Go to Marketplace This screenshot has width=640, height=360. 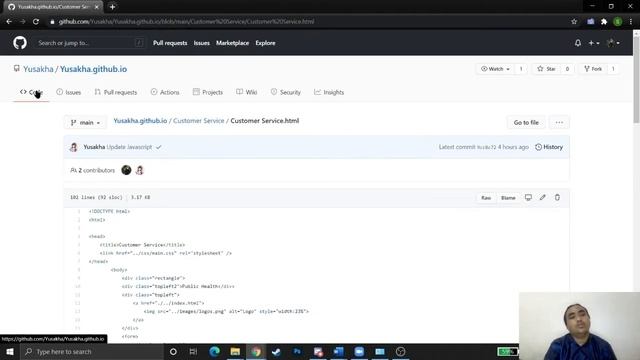click(232, 43)
